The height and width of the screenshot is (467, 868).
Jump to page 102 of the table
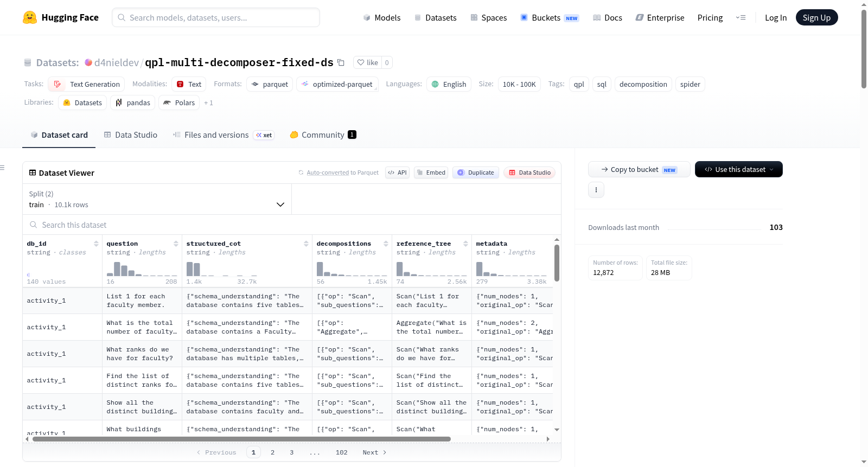(x=342, y=452)
